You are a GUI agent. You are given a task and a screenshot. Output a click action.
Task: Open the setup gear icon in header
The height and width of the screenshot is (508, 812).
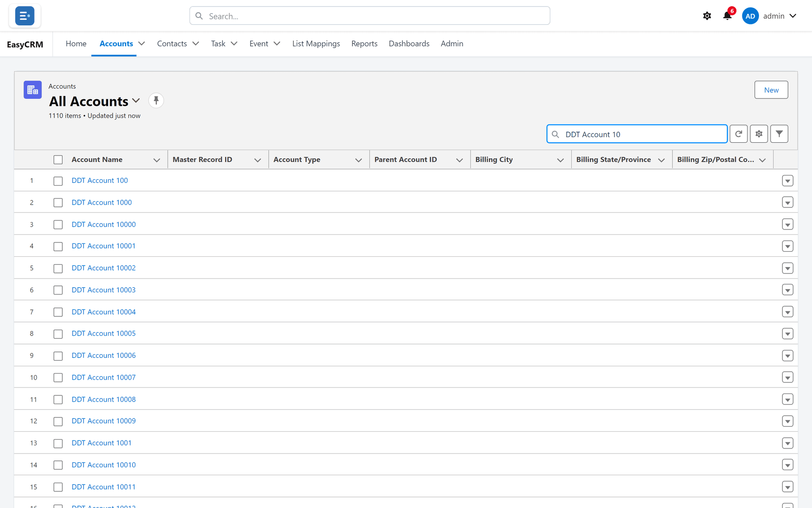[707, 16]
